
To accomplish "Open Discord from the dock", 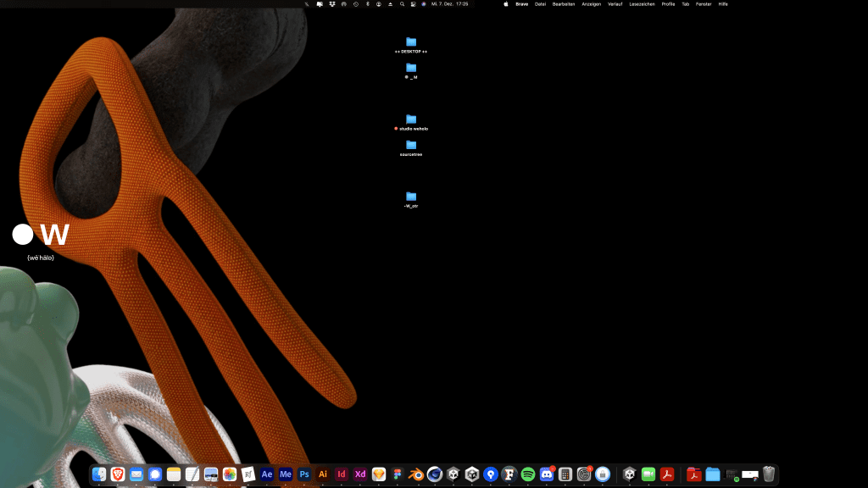I will [x=547, y=474].
